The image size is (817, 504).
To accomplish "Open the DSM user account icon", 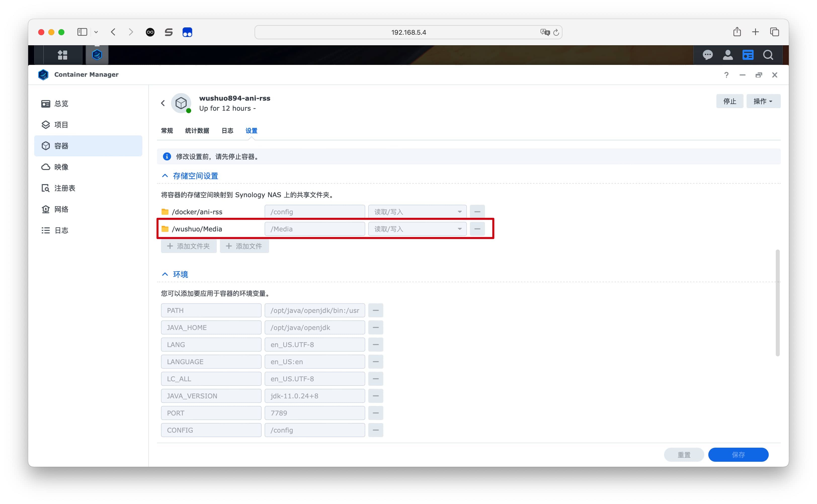I will tap(728, 55).
